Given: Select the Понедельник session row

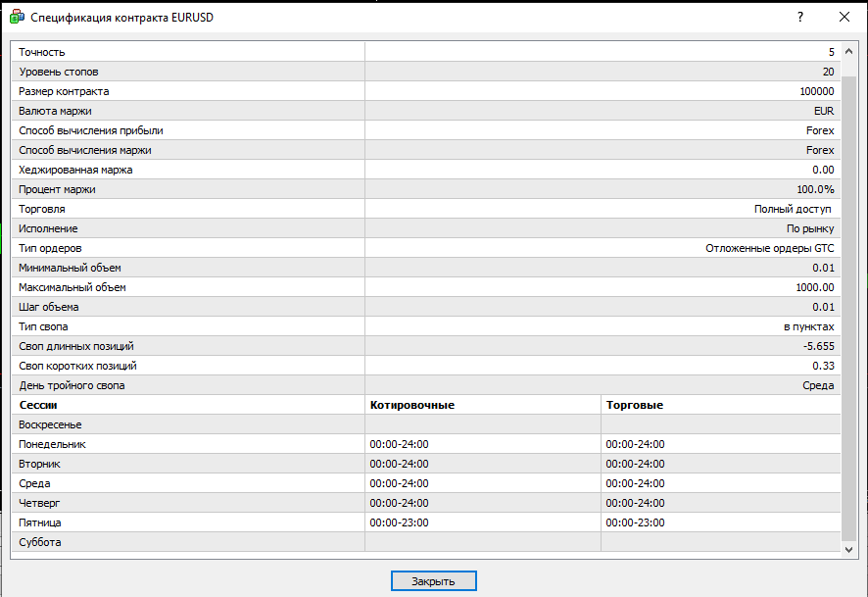Looking at the screenshot, I should pyautogui.click(x=426, y=444).
